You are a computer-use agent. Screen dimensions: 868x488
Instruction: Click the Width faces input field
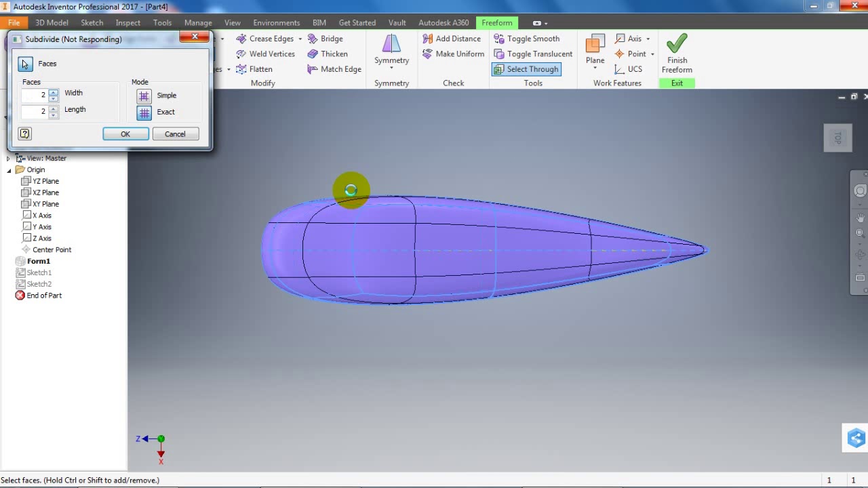35,95
